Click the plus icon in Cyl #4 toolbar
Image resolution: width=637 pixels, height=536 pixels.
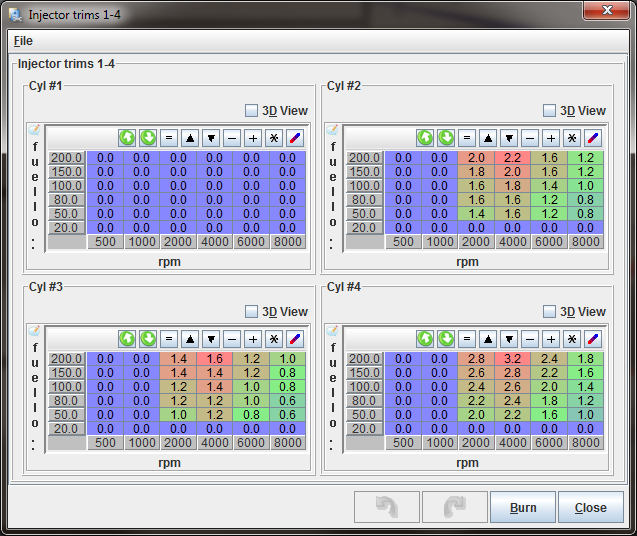[551, 339]
